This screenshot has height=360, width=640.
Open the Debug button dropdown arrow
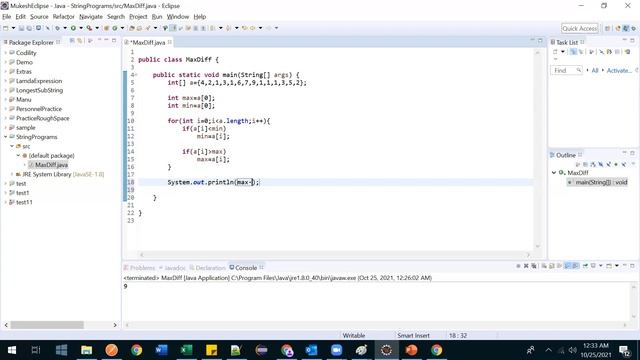click(x=65, y=28)
